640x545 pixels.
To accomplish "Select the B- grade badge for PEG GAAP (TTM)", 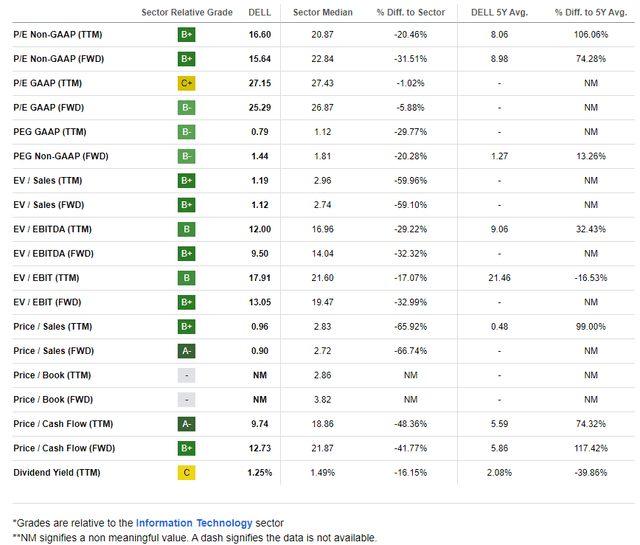I will pyautogui.click(x=187, y=132).
